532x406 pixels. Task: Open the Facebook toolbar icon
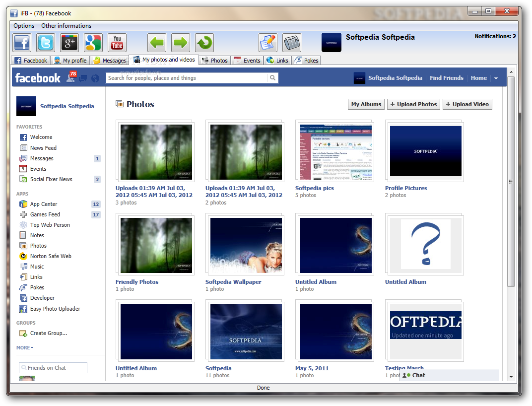point(22,43)
